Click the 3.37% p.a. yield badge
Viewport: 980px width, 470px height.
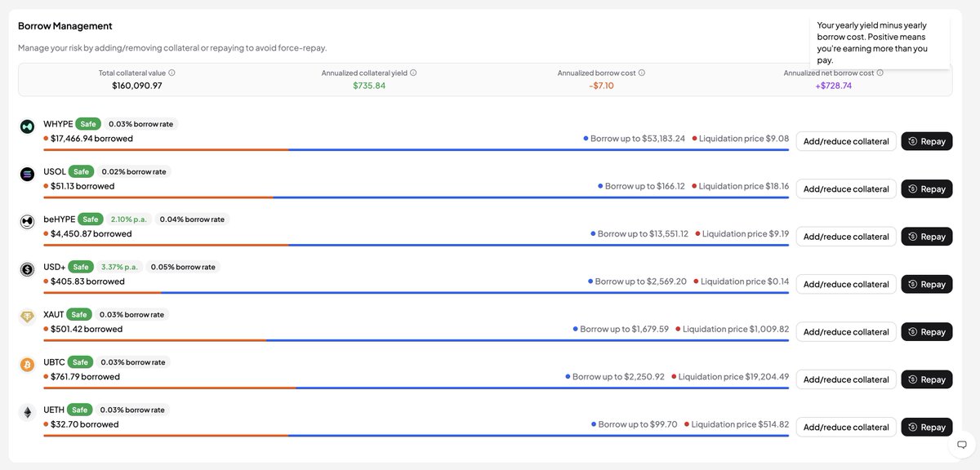(x=120, y=267)
